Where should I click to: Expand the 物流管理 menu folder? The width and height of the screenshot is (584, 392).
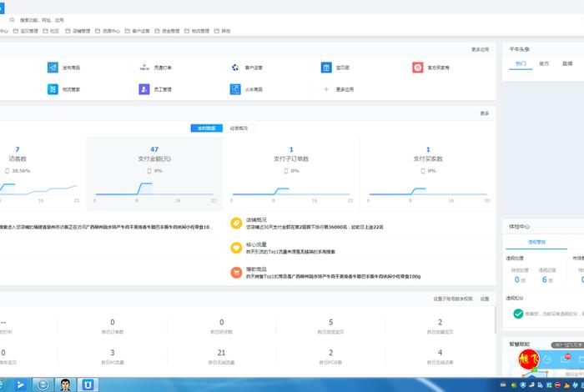point(197,31)
